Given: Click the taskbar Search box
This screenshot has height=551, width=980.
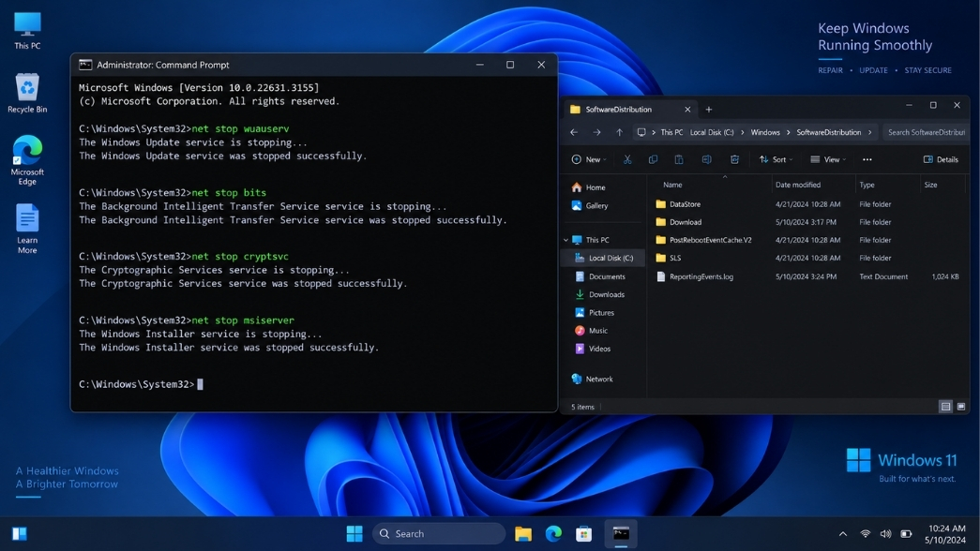Looking at the screenshot, I should tap(439, 533).
